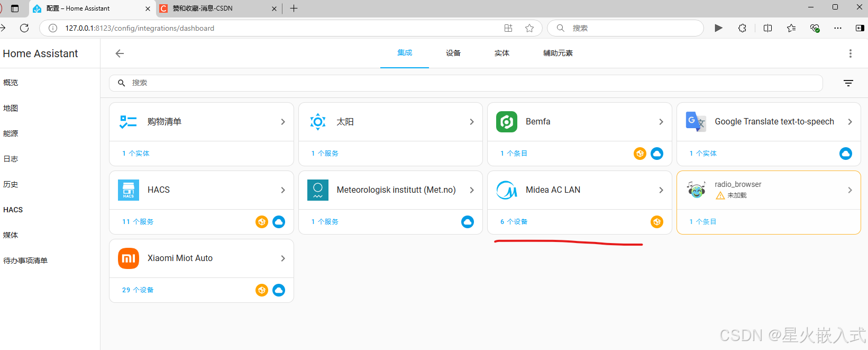Expand the Midea AC LAN card chevron
Screen dimensions: 868x350
pos(661,190)
